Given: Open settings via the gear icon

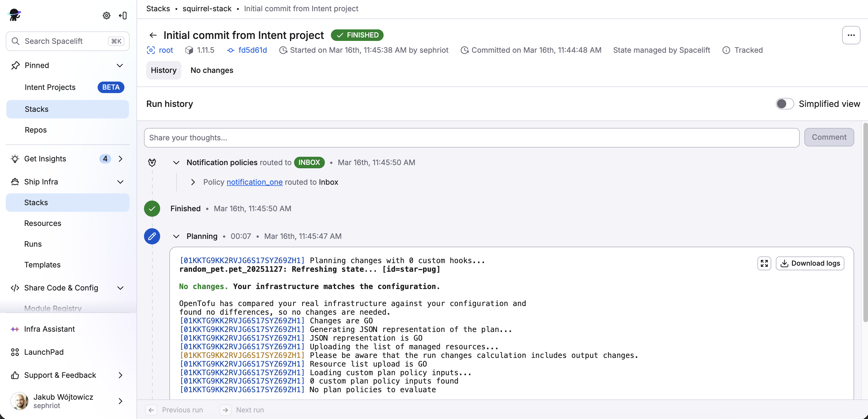Looking at the screenshot, I should [x=107, y=16].
